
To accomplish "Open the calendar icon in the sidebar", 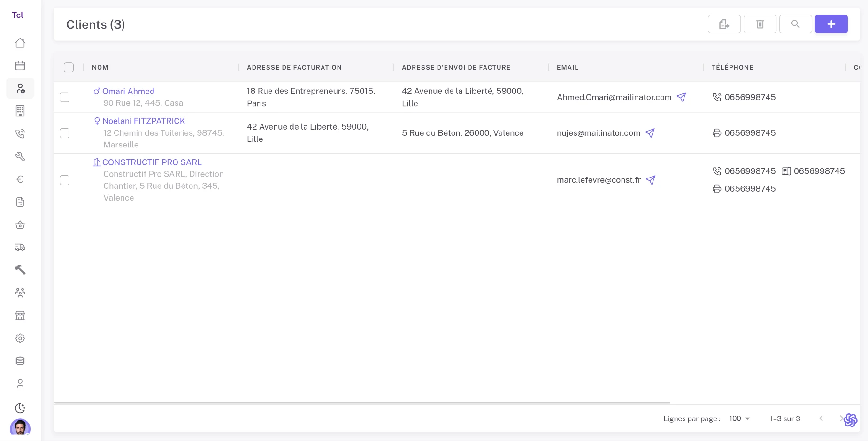I will [x=20, y=66].
